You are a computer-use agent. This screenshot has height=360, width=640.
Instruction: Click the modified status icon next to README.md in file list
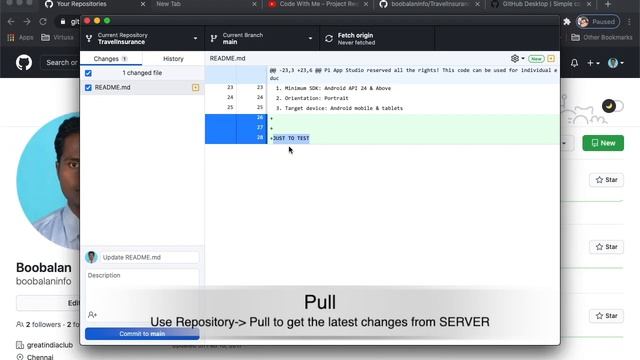(x=196, y=87)
